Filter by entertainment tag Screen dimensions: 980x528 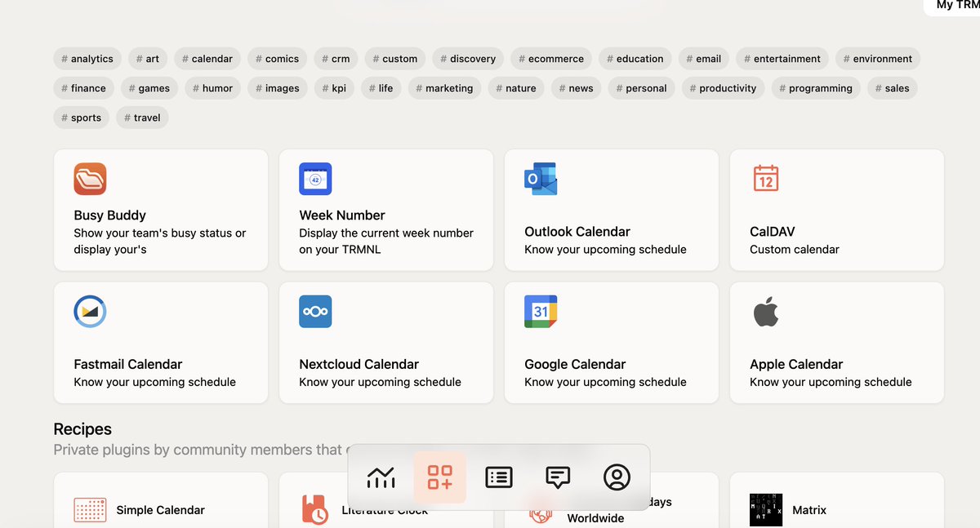(x=782, y=59)
